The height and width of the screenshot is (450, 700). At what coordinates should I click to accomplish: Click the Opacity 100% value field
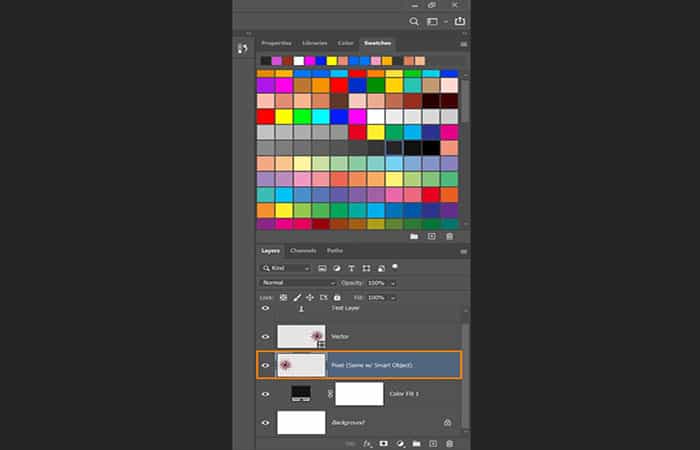point(378,283)
